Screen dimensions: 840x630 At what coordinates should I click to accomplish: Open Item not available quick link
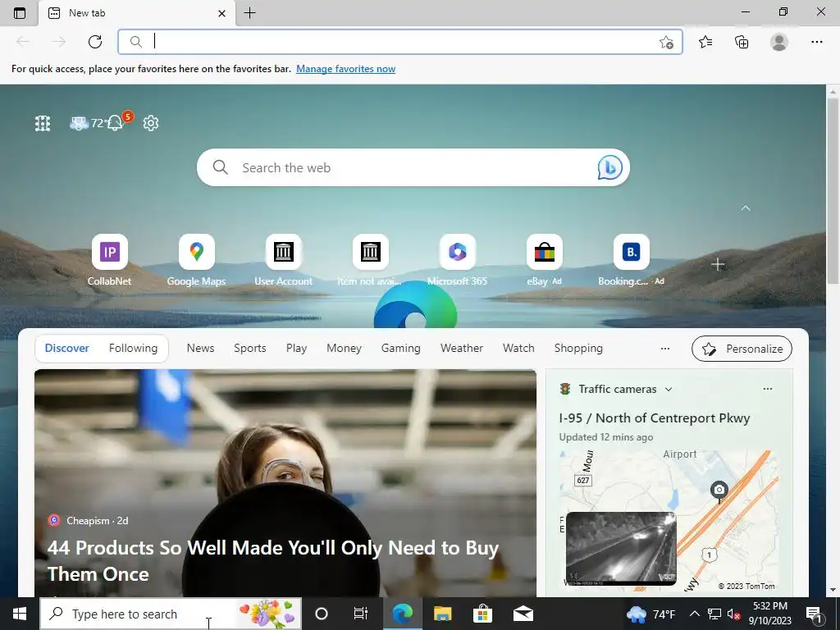pos(370,260)
